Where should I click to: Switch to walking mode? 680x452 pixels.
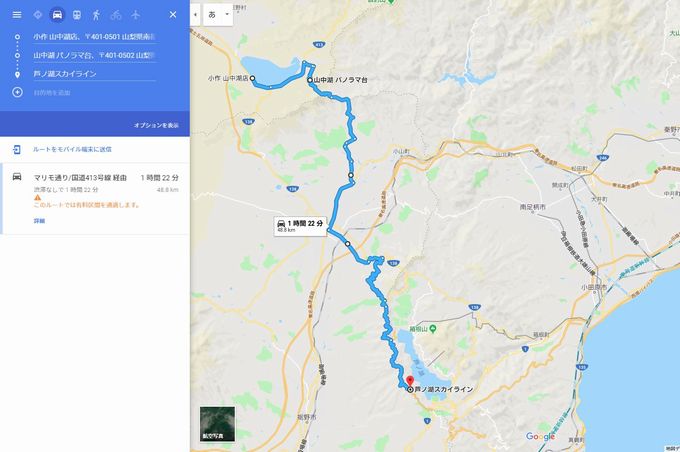(x=96, y=15)
